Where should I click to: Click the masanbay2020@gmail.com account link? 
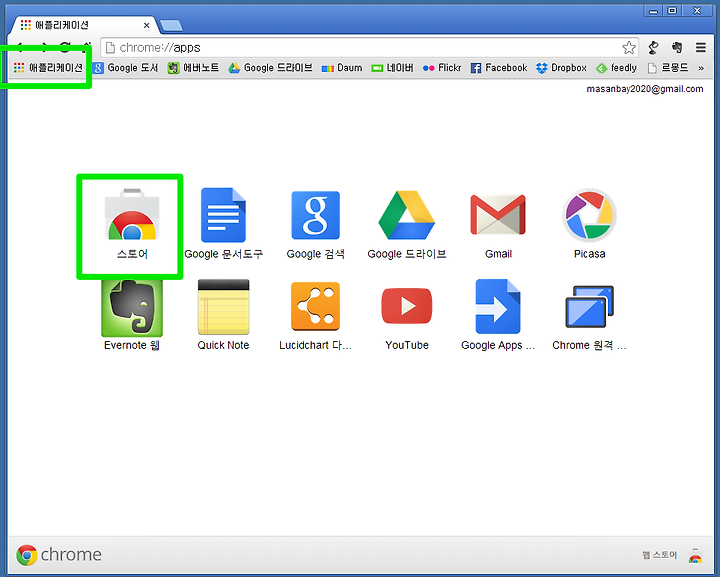[x=645, y=89]
